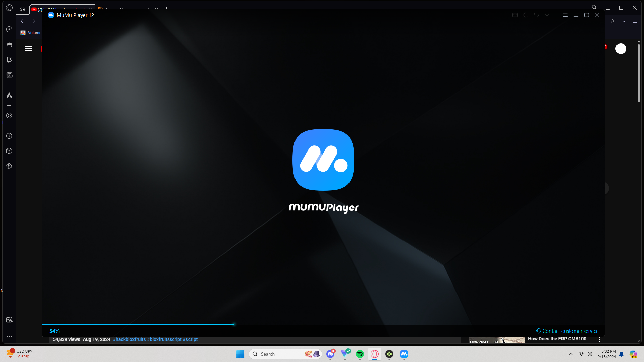Open GX Control speedometer in Opera sidebar
The image size is (644, 362).
(x=9, y=29)
